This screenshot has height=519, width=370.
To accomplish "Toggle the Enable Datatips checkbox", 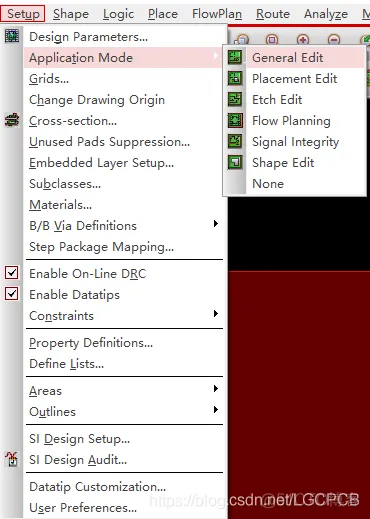I will (12, 294).
